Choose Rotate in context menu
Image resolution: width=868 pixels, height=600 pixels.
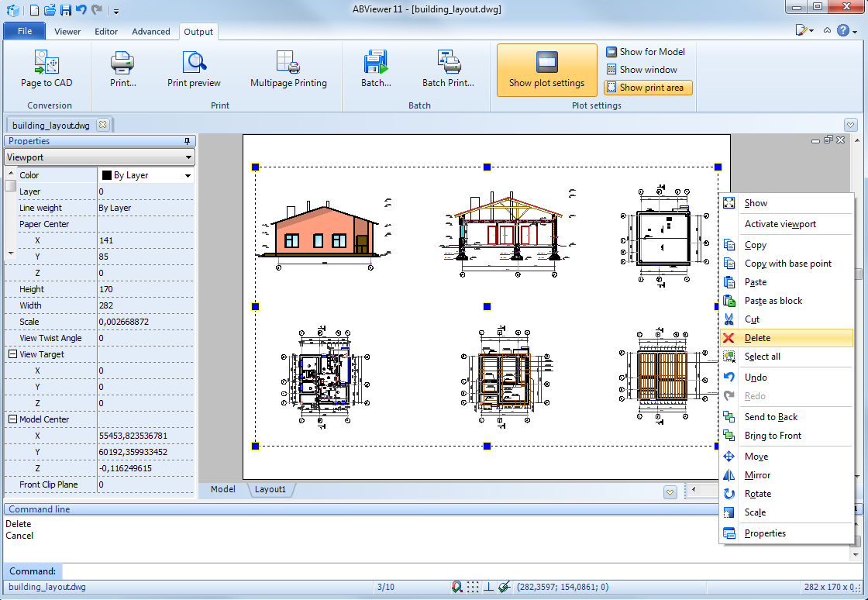(786, 494)
